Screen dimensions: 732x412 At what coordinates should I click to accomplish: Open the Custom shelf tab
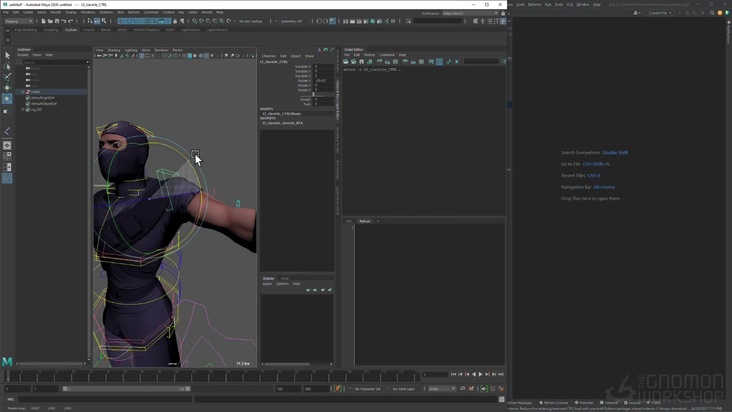pos(71,30)
